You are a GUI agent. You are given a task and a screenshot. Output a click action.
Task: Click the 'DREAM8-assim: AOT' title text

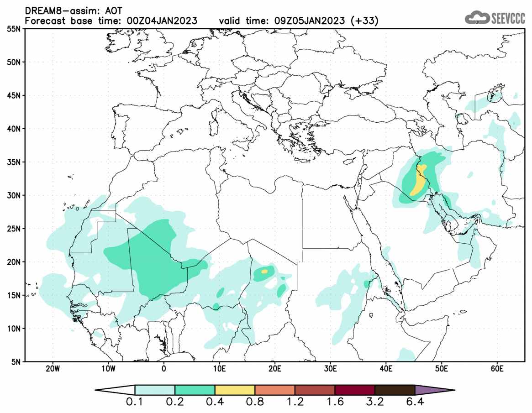point(74,11)
